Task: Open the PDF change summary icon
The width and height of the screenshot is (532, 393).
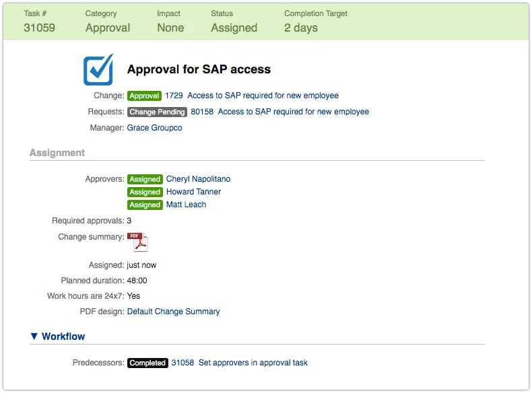Action: [x=138, y=242]
